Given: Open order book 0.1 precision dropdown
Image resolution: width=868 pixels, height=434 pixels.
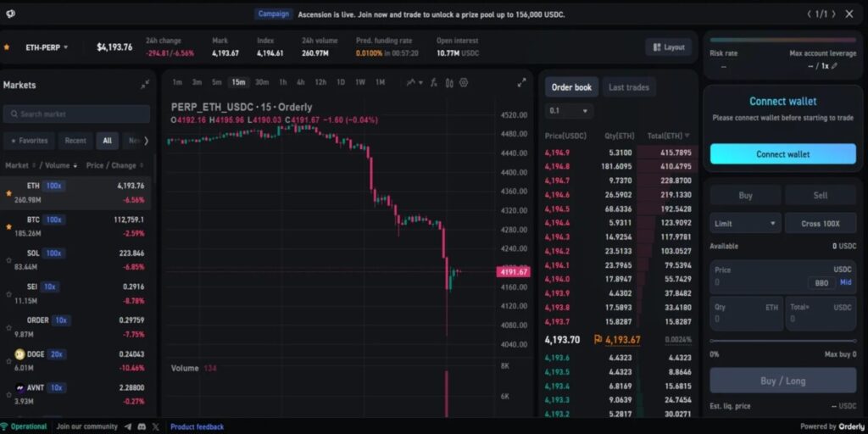Looking at the screenshot, I should (569, 111).
